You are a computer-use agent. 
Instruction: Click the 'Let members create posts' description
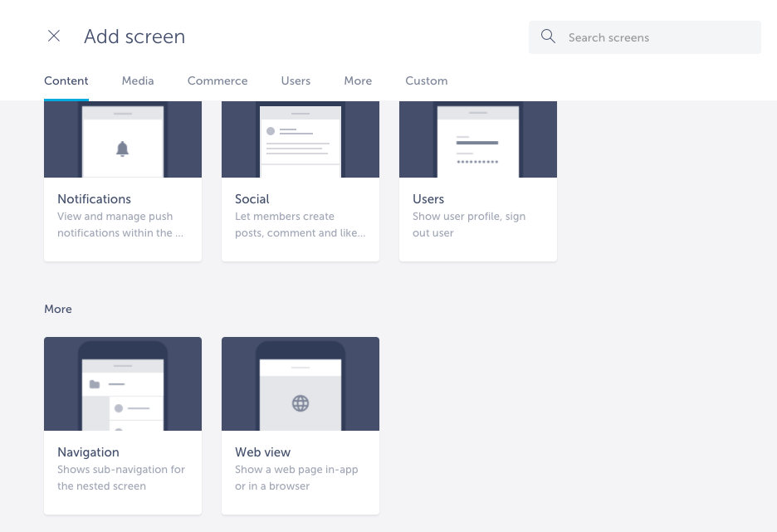pyautogui.click(x=301, y=224)
